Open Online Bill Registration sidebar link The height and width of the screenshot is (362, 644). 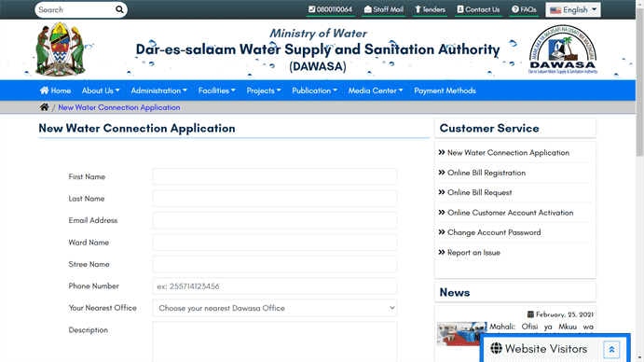(486, 173)
